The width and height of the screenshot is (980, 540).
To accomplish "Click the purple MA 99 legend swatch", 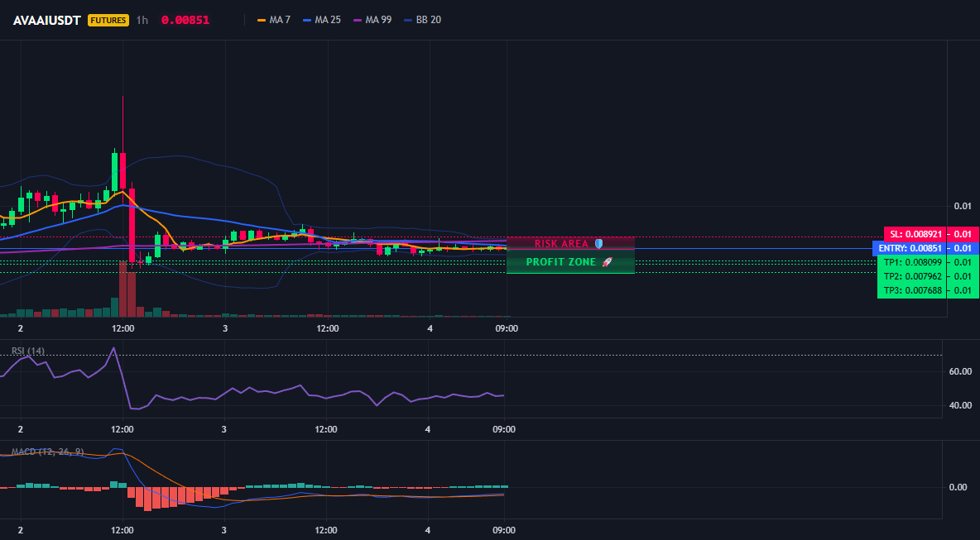I will click(x=358, y=20).
